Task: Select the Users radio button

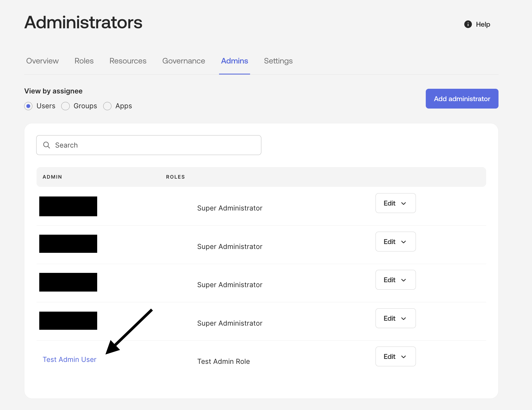Action: point(28,106)
